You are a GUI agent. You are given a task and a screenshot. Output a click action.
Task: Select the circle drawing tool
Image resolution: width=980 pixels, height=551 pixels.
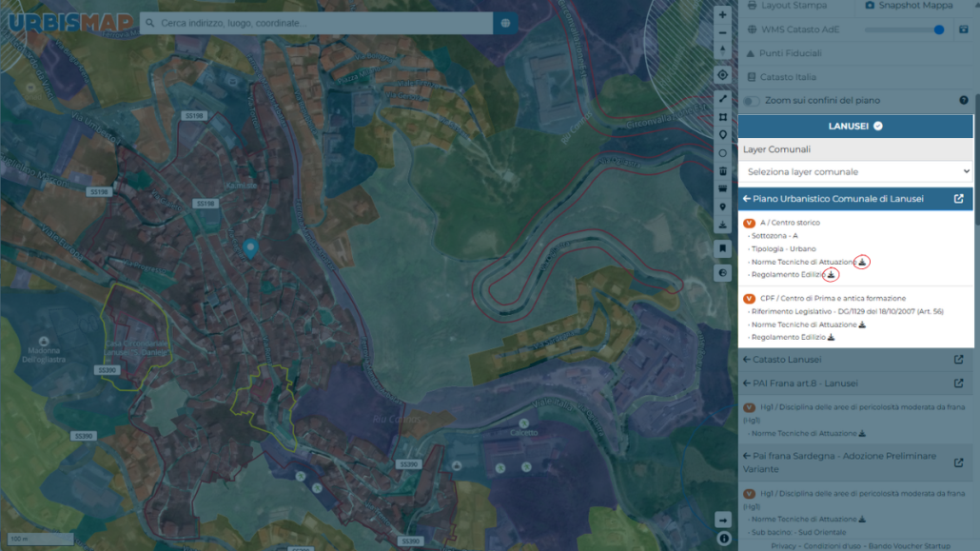pyautogui.click(x=722, y=153)
